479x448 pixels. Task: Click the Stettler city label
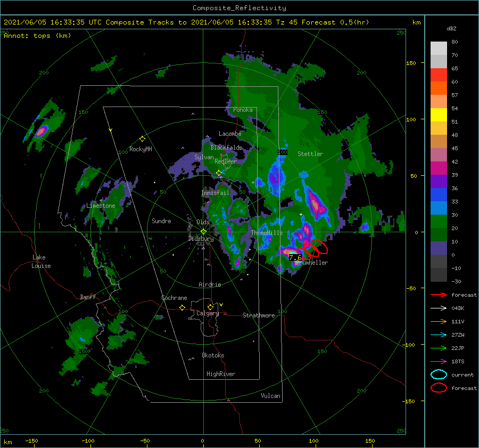coord(310,154)
